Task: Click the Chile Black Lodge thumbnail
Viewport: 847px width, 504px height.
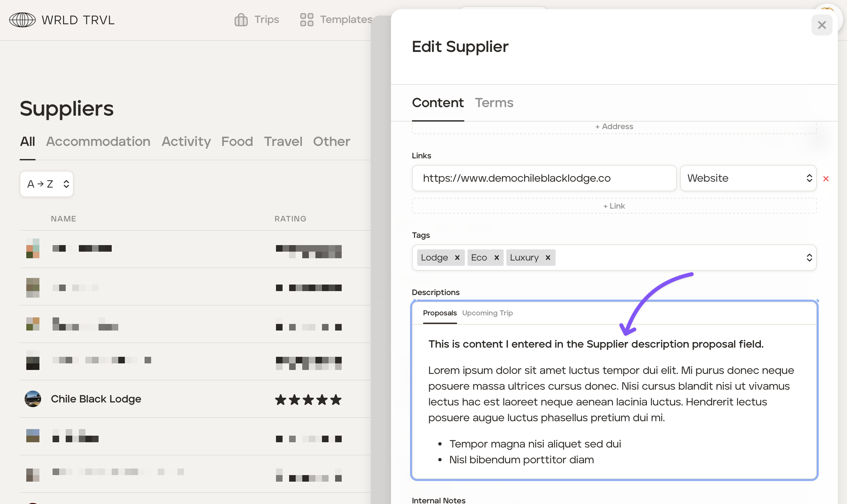Action: [x=33, y=399]
